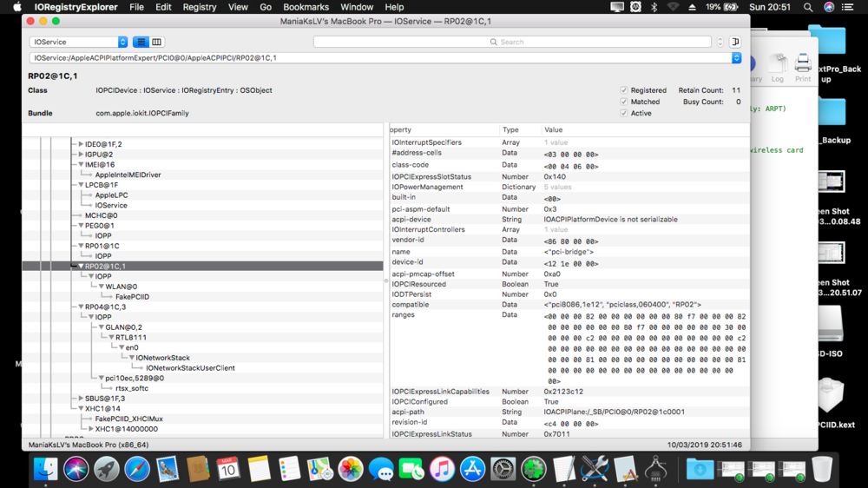Open Notification Center in the menu bar
This screenshot has height=488, width=868.
pyautogui.click(x=847, y=7)
